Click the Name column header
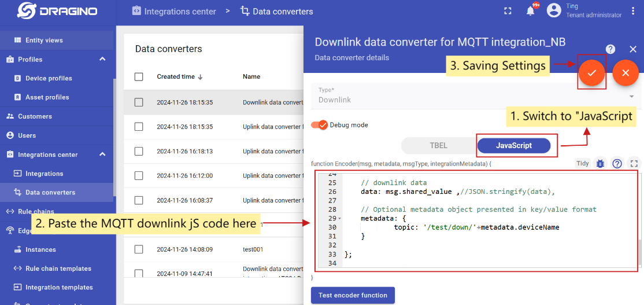Viewport: 644px width, 305px height. pos(251,76)
